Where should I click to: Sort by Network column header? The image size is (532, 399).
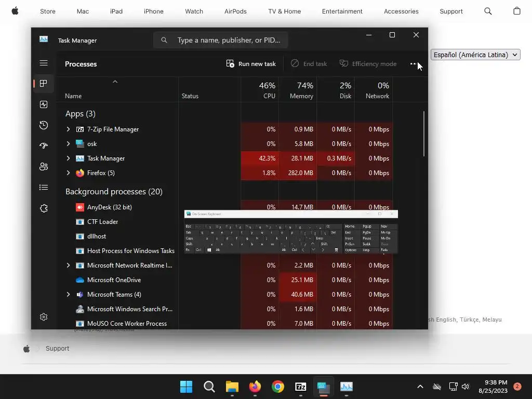374,90
